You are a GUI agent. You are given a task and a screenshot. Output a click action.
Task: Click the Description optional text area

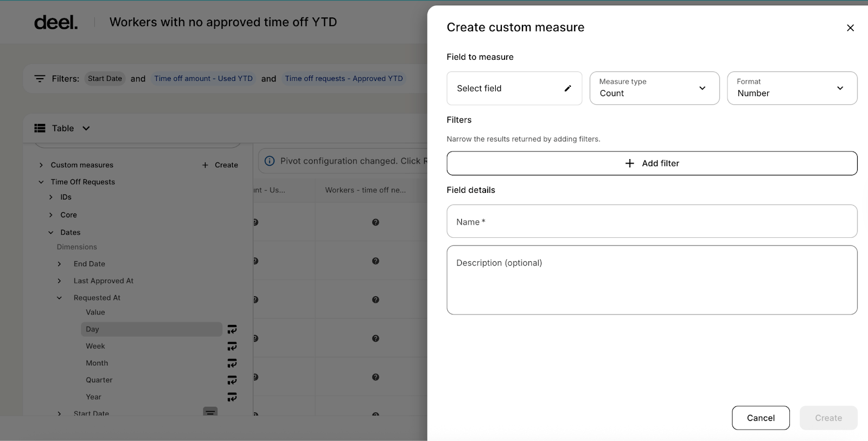pyautogui.click(x=652, y=280)
